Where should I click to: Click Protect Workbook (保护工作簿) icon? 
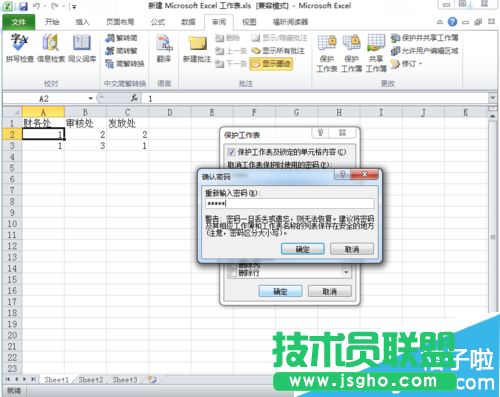point(351,53)
